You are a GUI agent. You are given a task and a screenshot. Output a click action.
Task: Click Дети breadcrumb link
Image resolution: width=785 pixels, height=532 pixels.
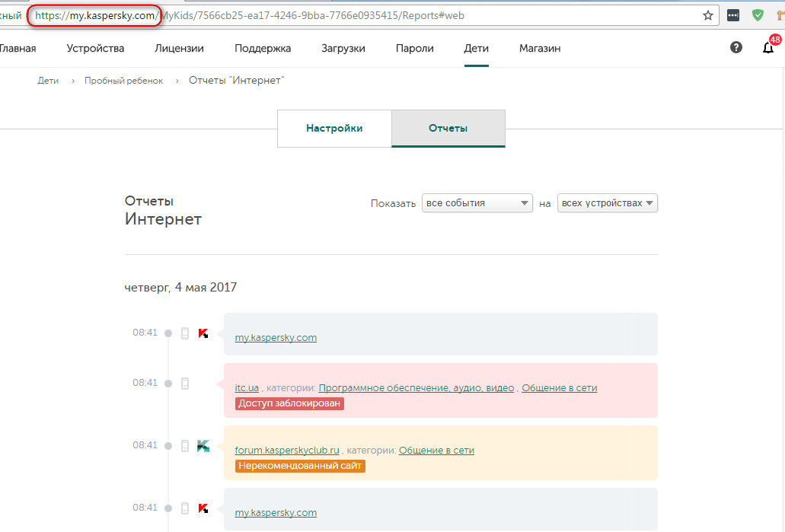pyautogui.click(x=48, y=81)
